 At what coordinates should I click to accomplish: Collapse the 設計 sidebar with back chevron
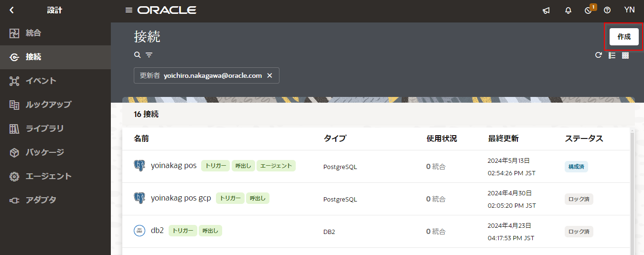(12, 10)
